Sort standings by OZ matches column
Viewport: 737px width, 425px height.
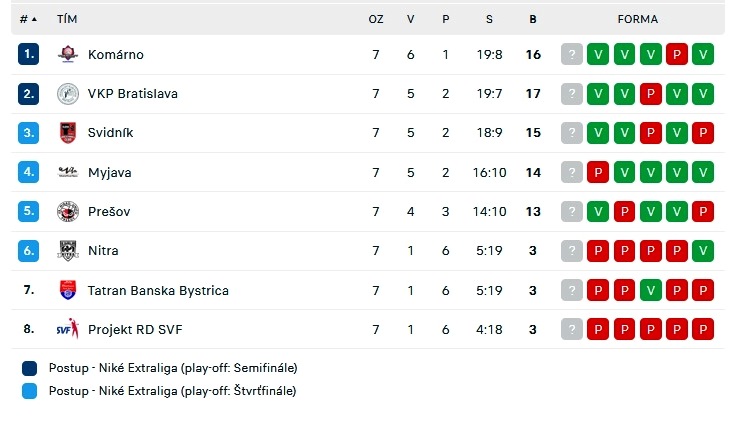point(376,19)
